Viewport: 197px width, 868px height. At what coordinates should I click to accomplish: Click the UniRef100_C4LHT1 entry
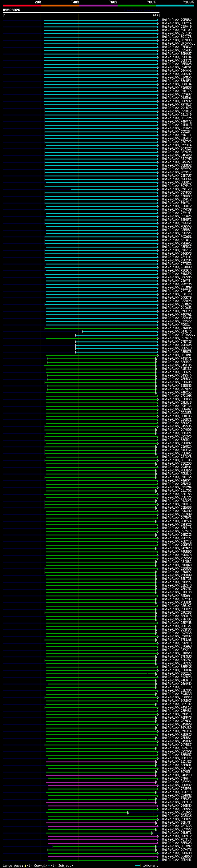(x=176, y=833)
